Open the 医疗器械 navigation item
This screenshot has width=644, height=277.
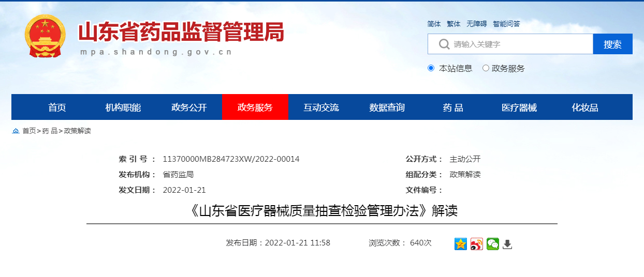point(519,107)
